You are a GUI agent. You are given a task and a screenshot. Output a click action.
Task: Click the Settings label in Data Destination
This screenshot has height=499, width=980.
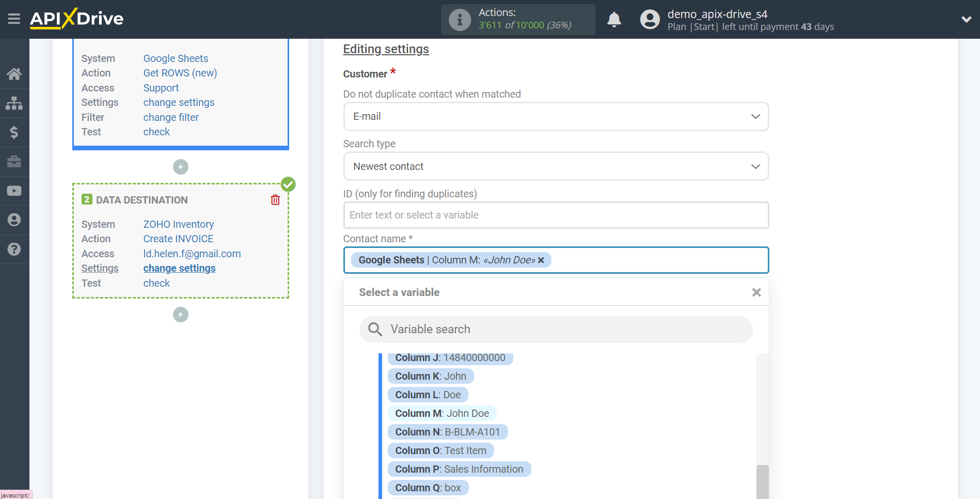coord(100,268)
